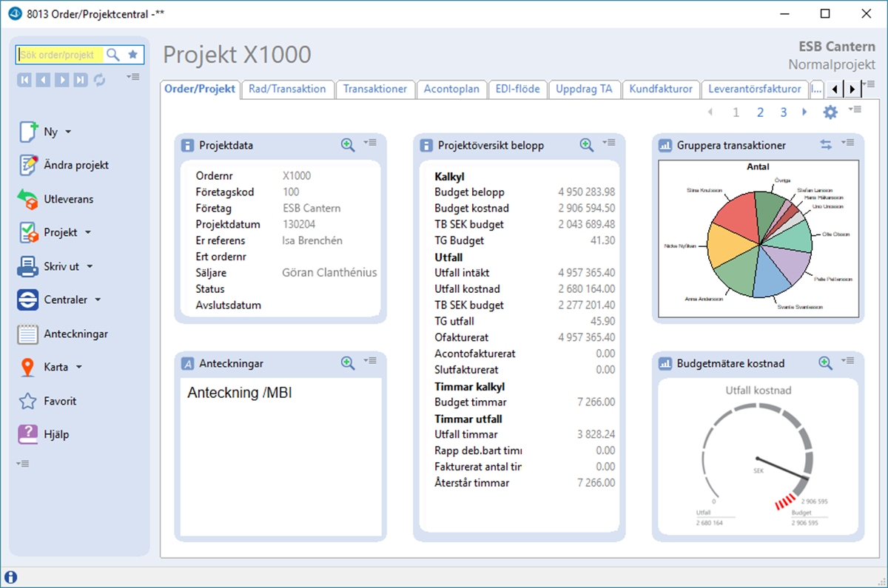Viewport: 888px width, 588px height.
Task: Open the Kundfakturor tab
Action: (x=661, y=89)
